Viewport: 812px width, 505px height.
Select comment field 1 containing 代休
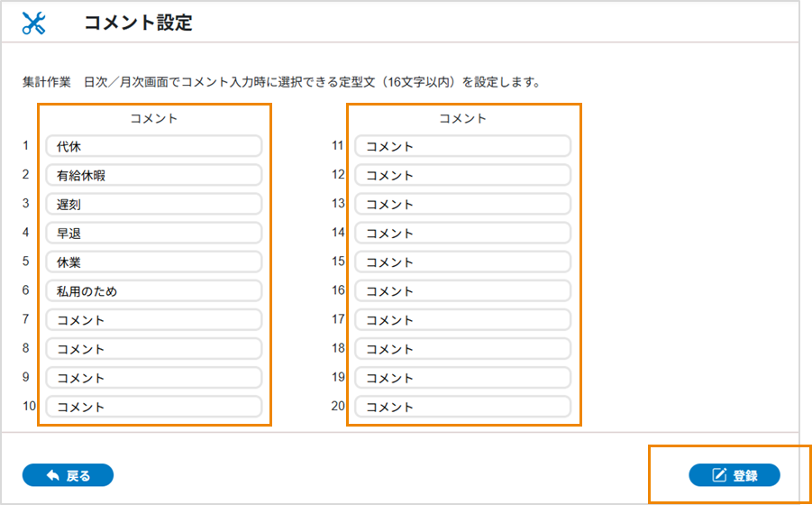[x=153, y=146]
